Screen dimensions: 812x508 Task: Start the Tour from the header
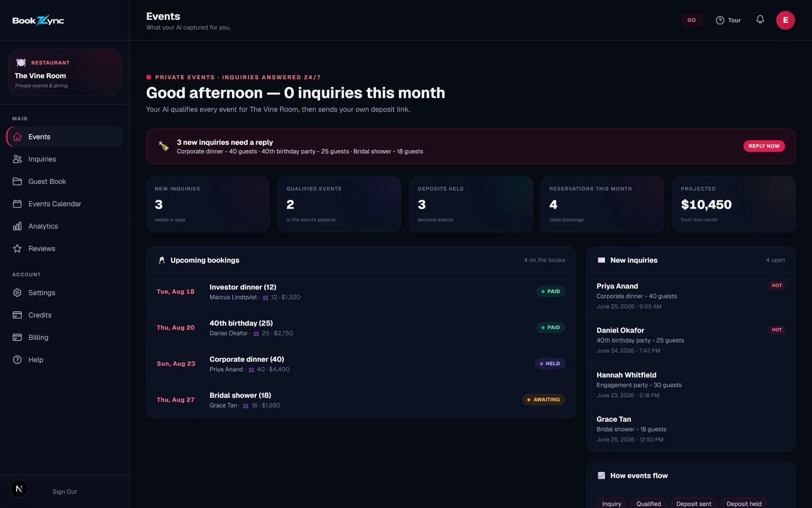(728, 20)
